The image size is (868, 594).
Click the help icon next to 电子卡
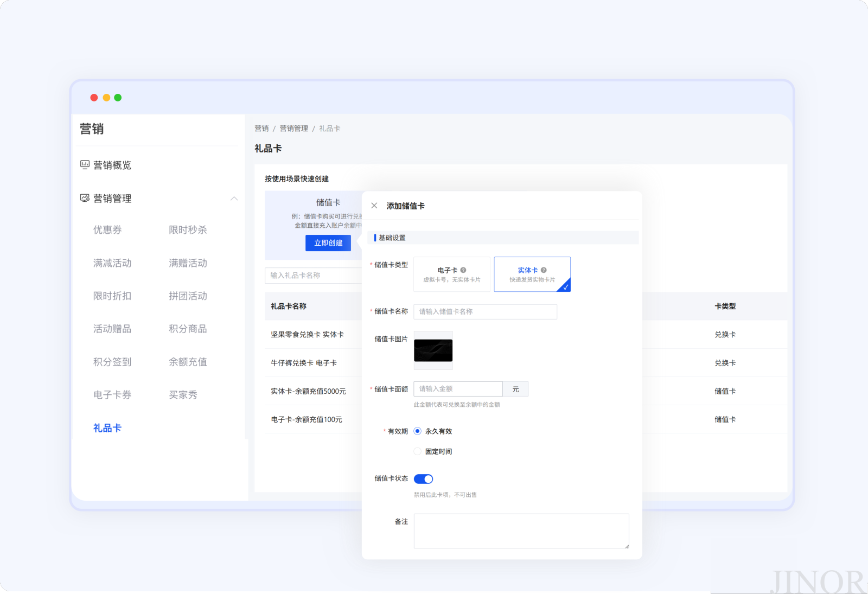pos(463,270)
